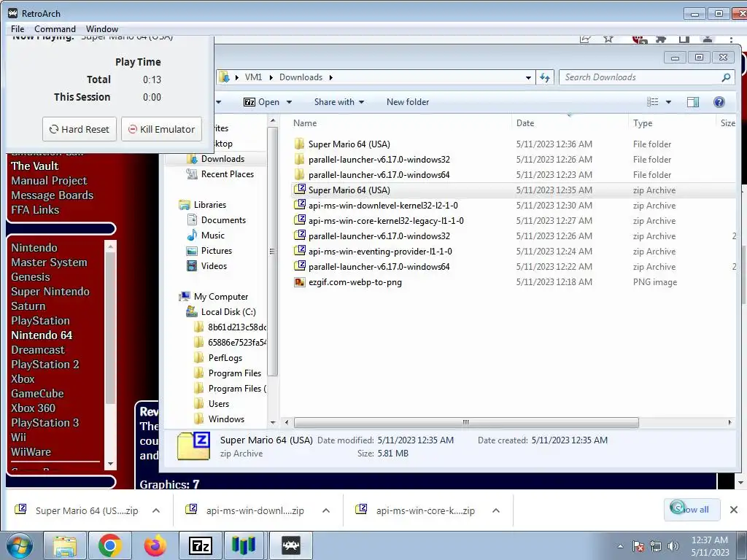Open api-ms-win-downl download chevron menu
Screen dimensions: 747x560
tap(326, 510)
